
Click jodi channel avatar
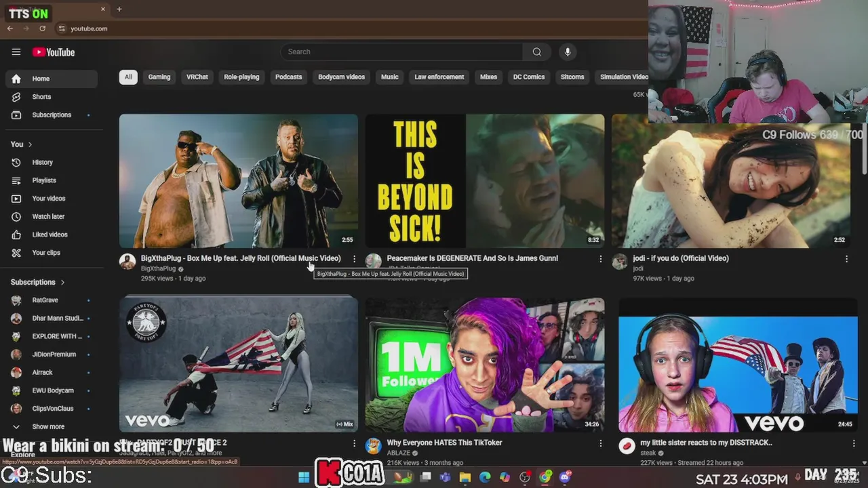pos(620,262)
